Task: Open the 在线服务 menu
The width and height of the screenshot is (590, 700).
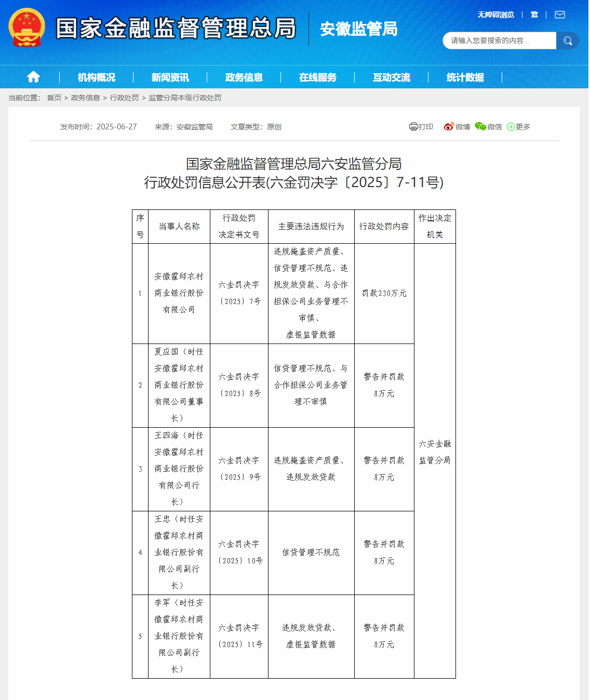Action: 318,77
